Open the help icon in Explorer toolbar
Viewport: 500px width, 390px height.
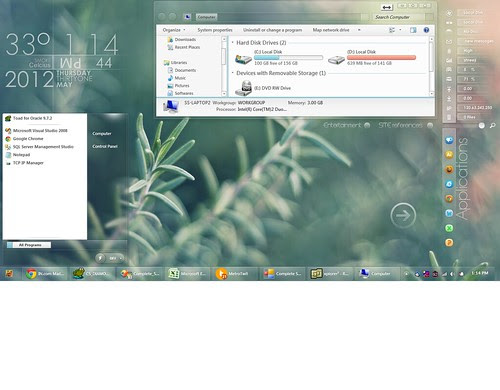(426, 30)
